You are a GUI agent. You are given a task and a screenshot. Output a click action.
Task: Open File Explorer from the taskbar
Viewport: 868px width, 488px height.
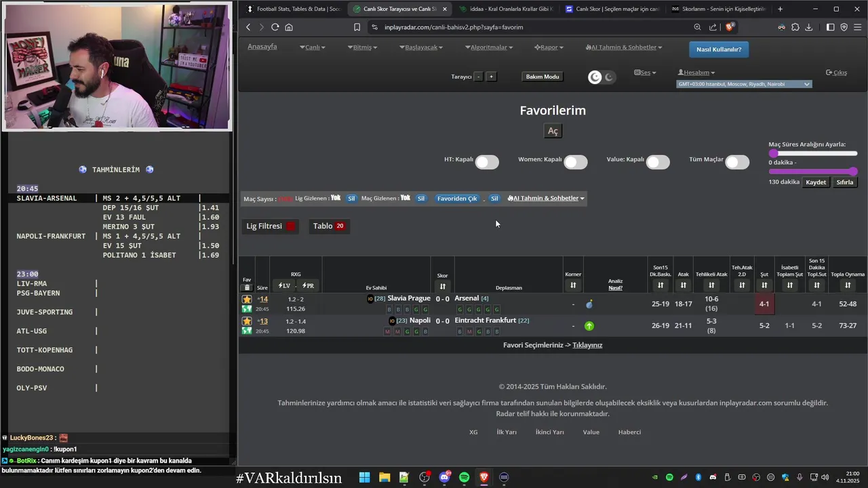(x=384, y=477)
